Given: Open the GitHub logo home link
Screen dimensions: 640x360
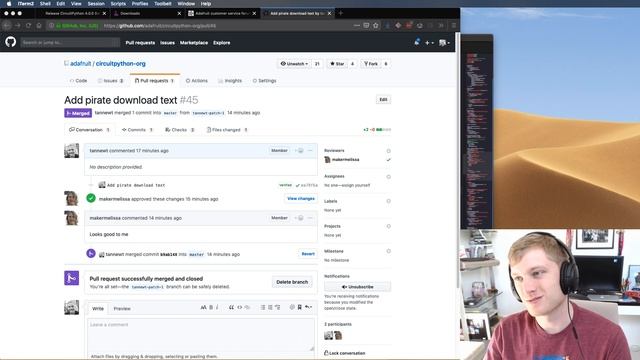Looking at the screenshot, I should 11,42.
